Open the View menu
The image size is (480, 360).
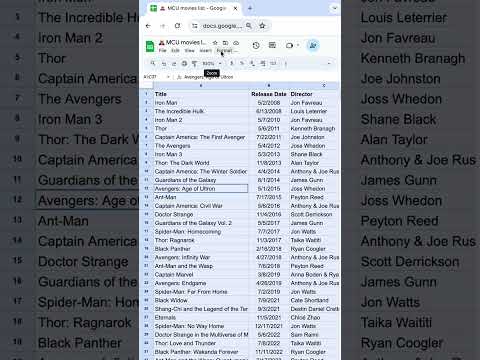click(x=190, y=51)
